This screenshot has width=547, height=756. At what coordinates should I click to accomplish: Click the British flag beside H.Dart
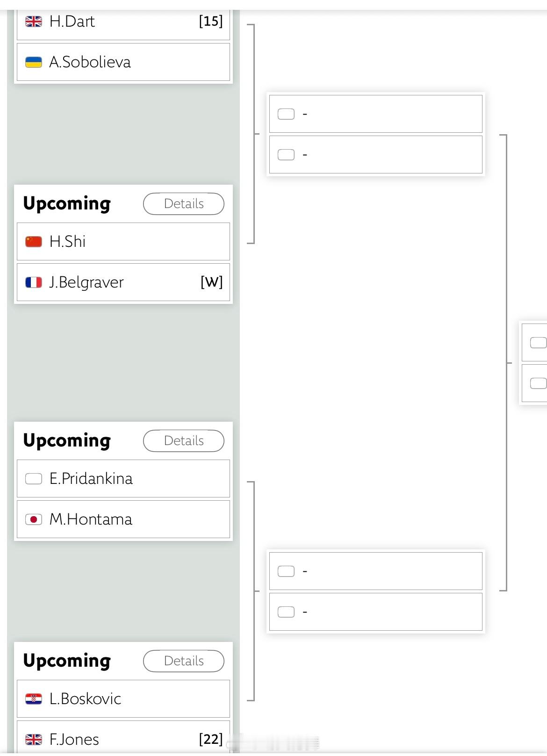pos(34,22)
